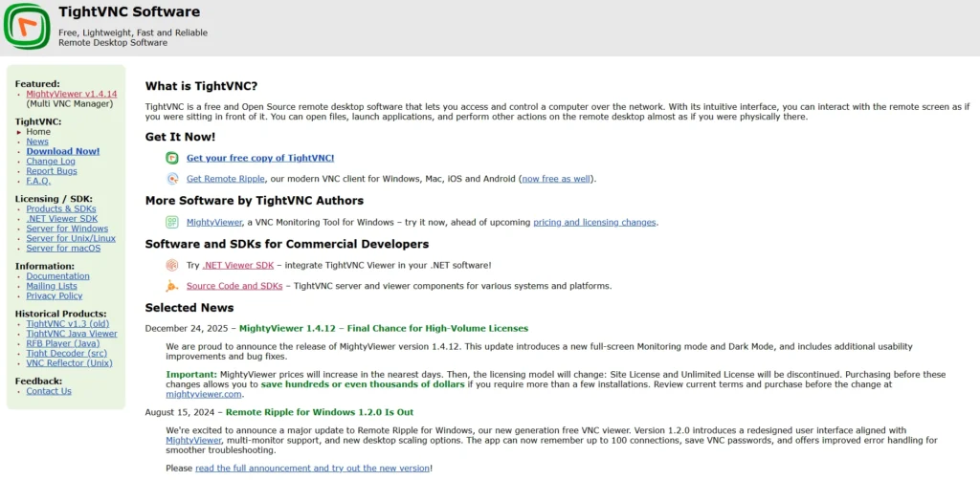Screen dimensions: 980x480
Task: Visit the Privacy Policy page
Action: [x=55, y=295]
